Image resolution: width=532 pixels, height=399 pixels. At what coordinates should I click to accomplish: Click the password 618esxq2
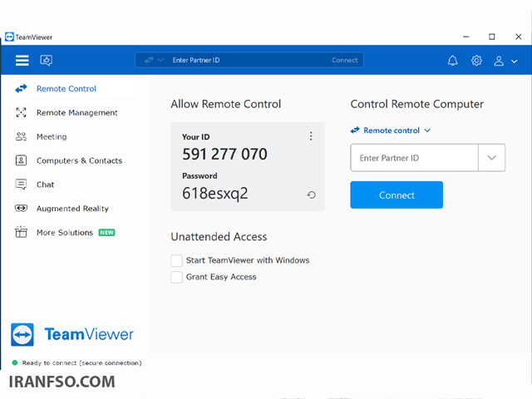coord(215,194)
